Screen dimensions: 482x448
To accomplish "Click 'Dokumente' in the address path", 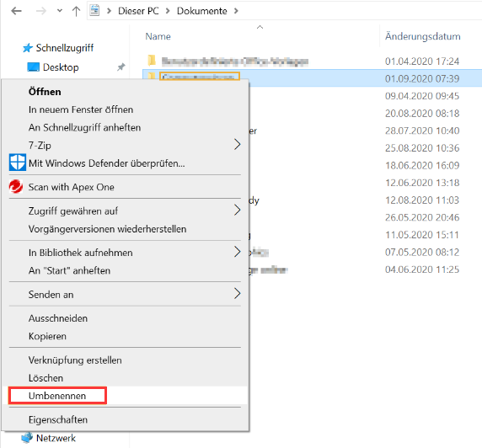I will 202,11.
